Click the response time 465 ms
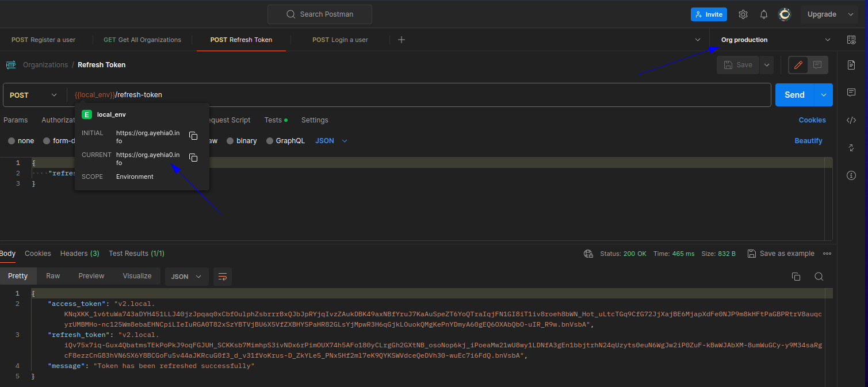Image resolution: width=868 pixels, height=387 pixels. pyautogui.click(x=674, y=254)
